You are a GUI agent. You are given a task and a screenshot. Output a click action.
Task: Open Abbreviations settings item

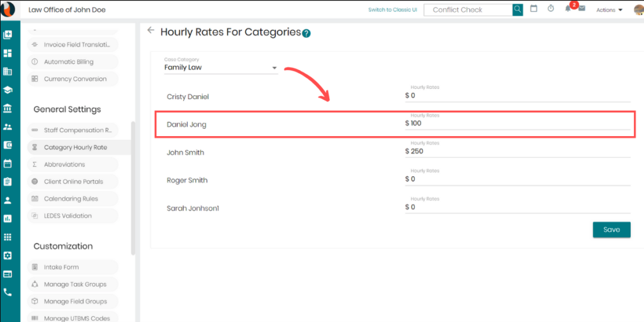tap(64, 164)
